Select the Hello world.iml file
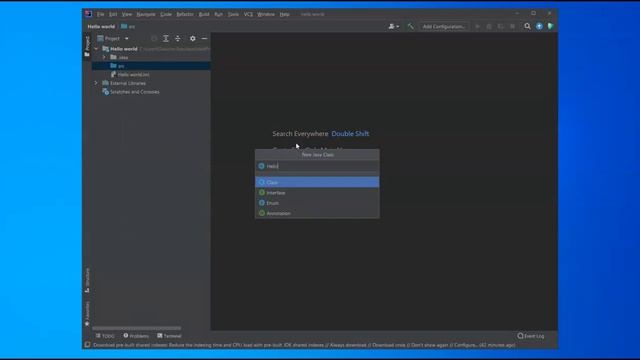Screen dimensions: 640x360 pyautogui.click(x=130, y=75)
